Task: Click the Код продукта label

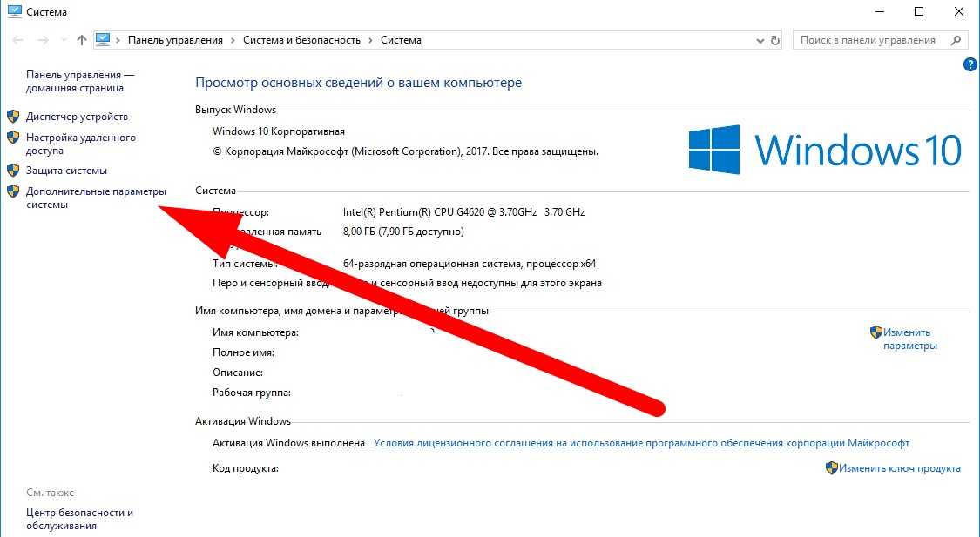Action: coord(245,468)
